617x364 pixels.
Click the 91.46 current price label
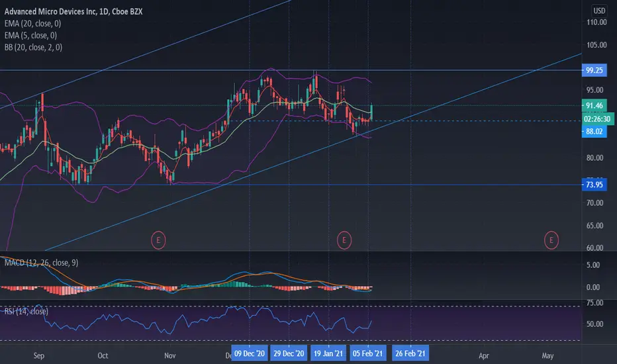pyautogui.click(x=594, y=105)
